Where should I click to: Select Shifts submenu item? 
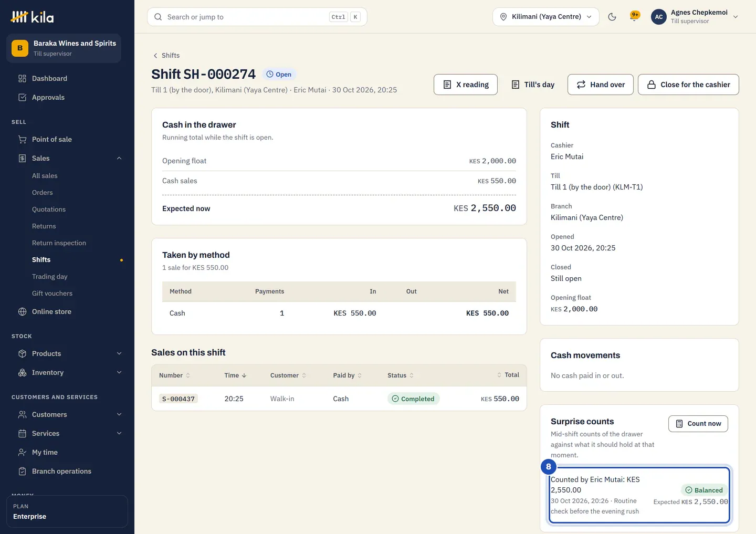(x=41, y=260)
